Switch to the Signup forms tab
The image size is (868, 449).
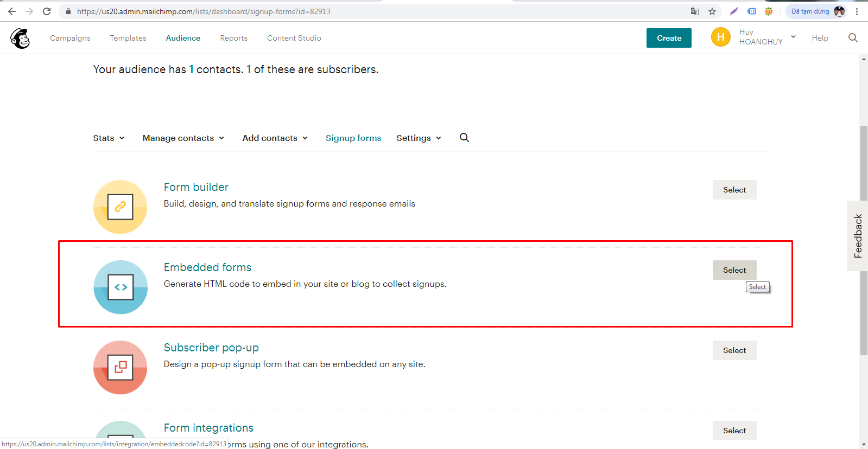click(x=353, y=138)
